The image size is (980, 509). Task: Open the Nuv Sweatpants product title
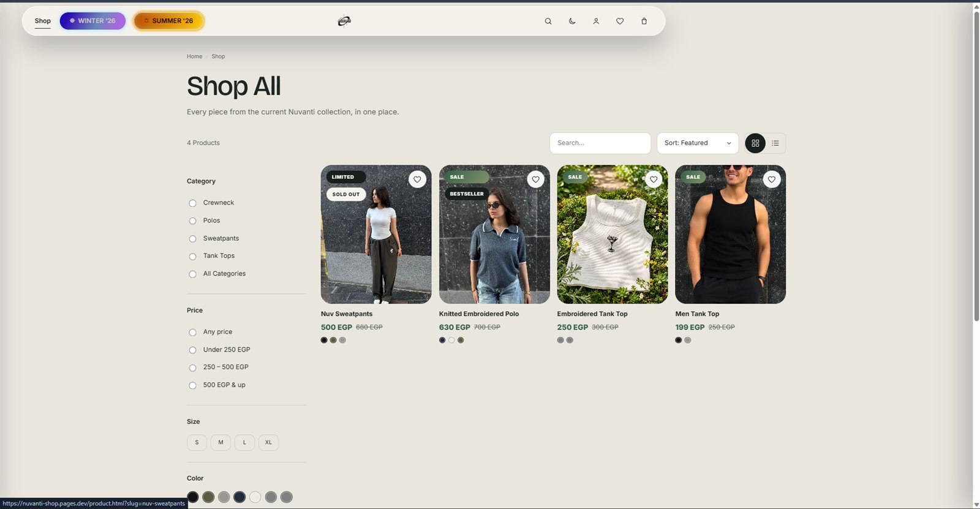point(347,314)
